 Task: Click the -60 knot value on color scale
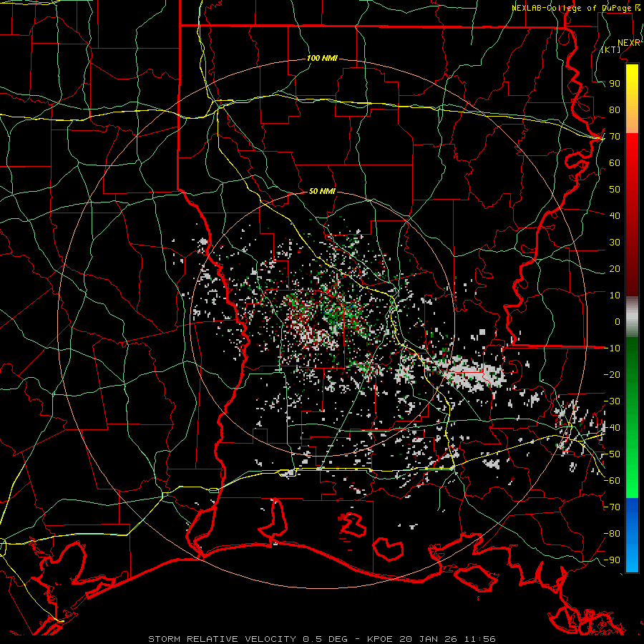click(x=612, y=481)
